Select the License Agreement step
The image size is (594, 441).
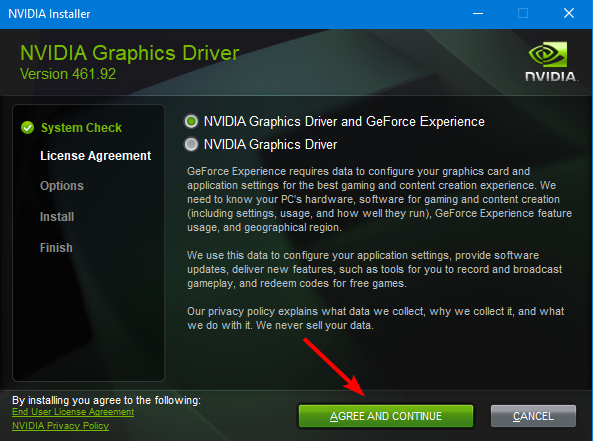tap(95, 156)
